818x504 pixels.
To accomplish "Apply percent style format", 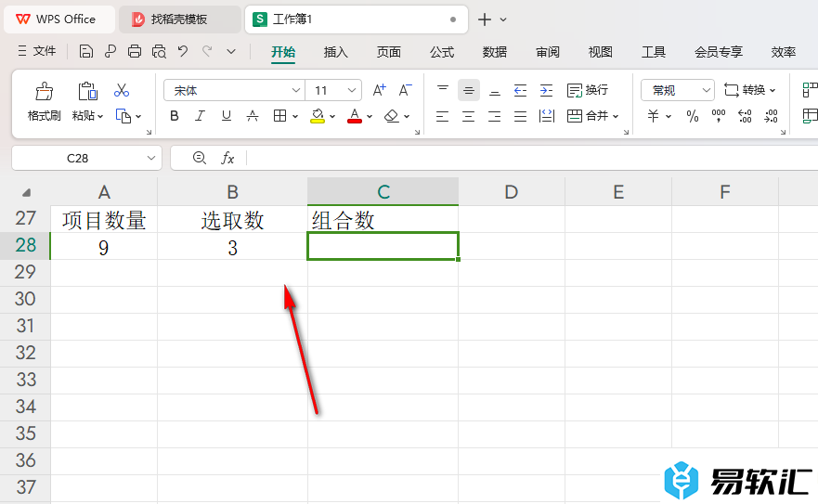I will (x=693, y=116).
